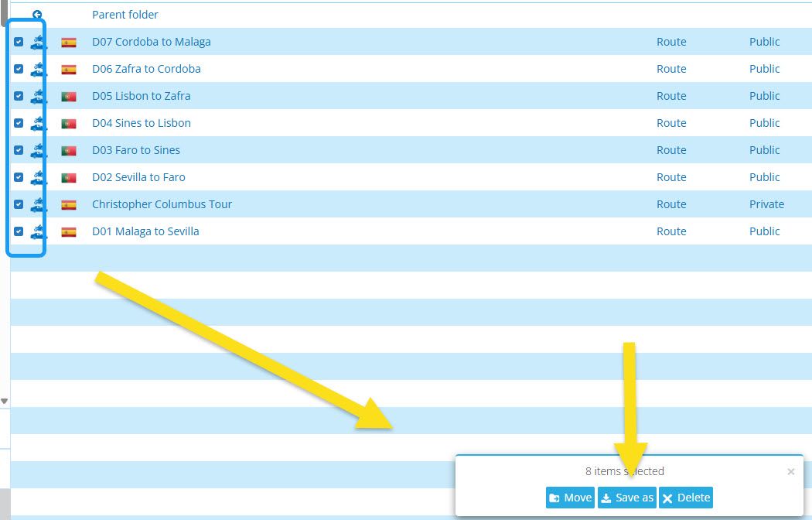
Task: Click Save as to download selected routes
Action: pyautogui.click(x=626, y=498)
